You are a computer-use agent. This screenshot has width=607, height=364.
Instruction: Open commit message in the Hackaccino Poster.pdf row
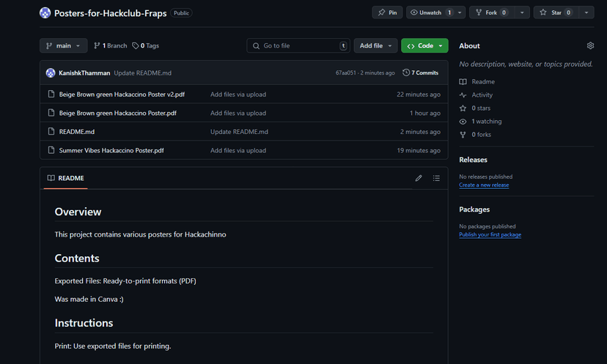(238, 113)
